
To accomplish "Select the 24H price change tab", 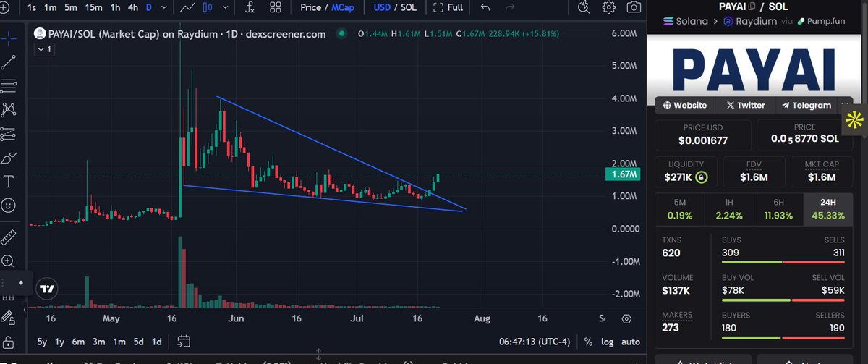I will (827, 209).
